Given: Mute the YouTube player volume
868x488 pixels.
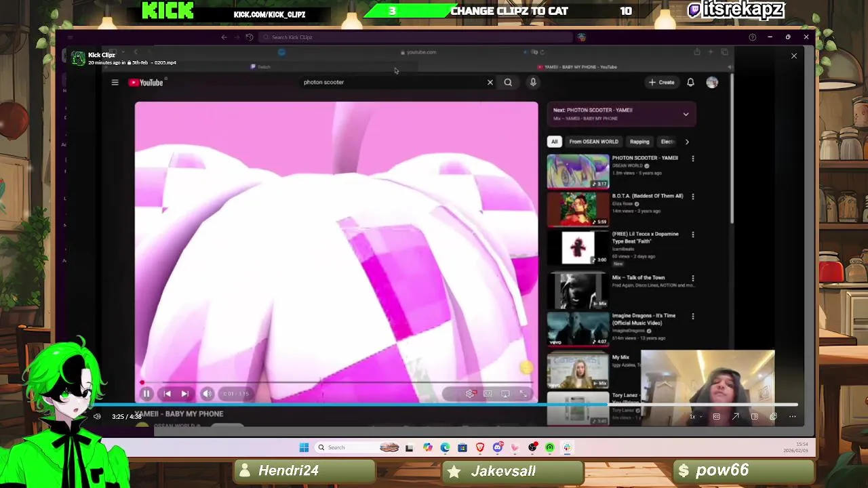Looking at the screenshot, I should click(207, 393).
